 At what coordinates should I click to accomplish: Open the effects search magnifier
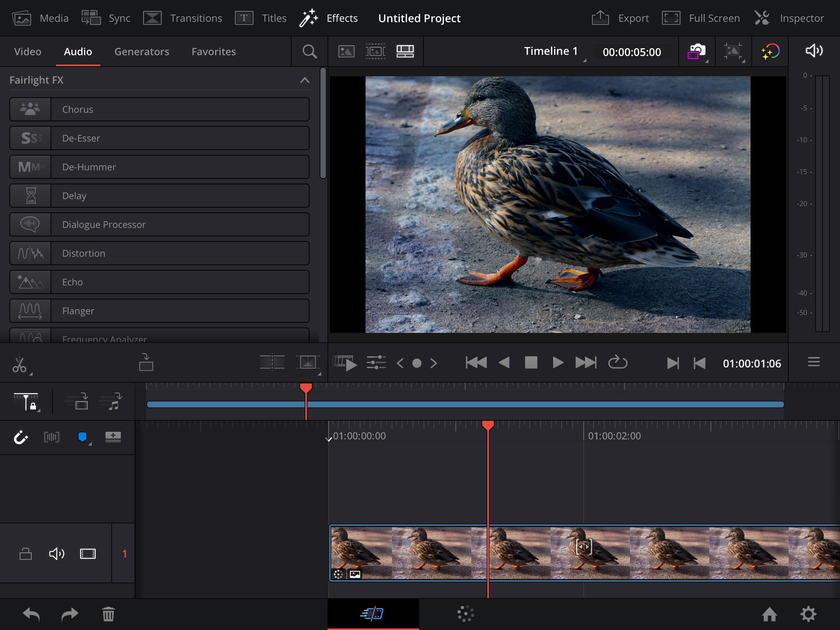pos(310,51)
